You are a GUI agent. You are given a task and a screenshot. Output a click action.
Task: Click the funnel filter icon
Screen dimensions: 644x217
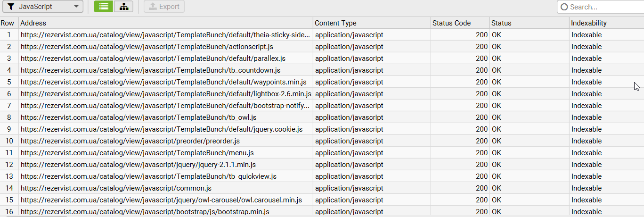point(10,7)
